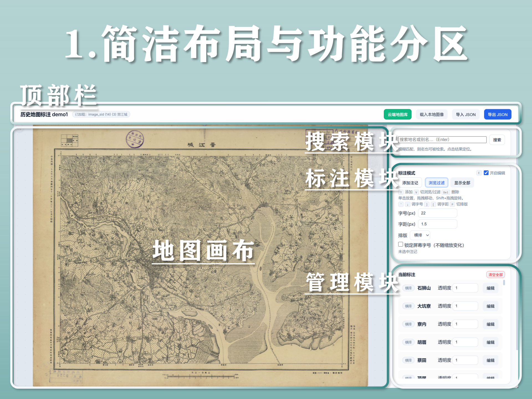This screenshot has height=399, width=532.
Task: Select the 添加注记 mode
Action: tap(410, 183)
